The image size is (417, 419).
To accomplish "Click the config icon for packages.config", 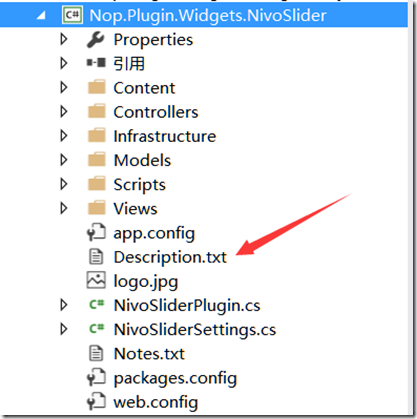I will coord(96,377).
